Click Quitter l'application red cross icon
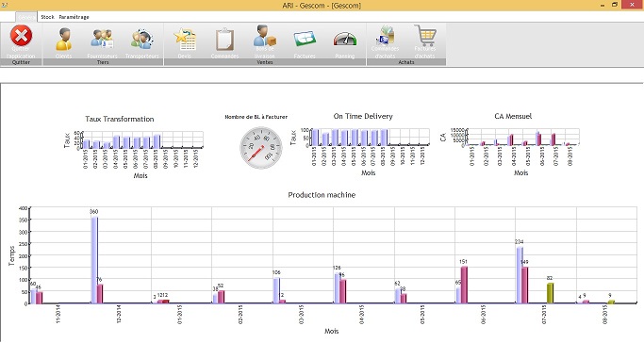This screenshot has width=644, height=343. pyautogui.click(x=22, y=36)
